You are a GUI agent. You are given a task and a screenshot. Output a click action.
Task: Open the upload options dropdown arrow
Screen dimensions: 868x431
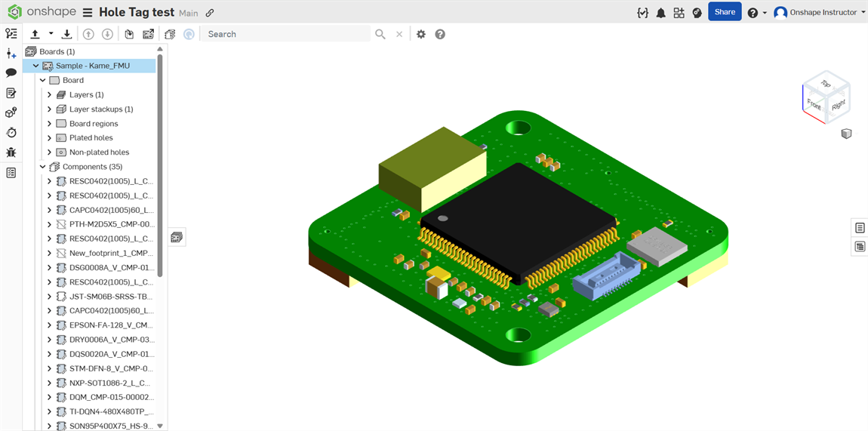click(x=51, y=34)
